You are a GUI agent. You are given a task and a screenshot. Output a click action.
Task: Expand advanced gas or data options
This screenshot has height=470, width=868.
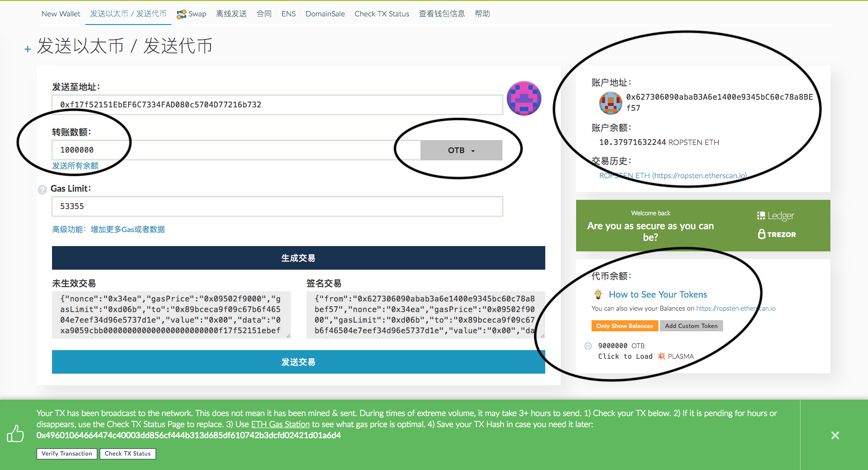click(x=108, y=229)
